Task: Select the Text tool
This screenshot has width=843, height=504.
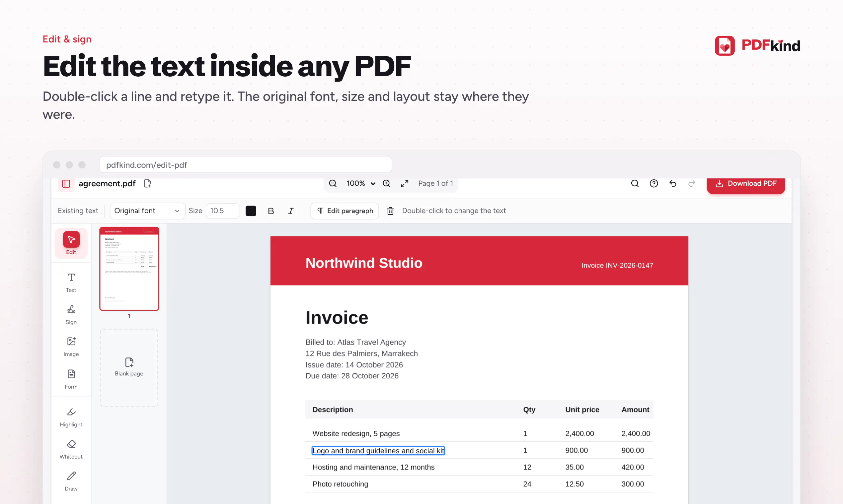Action: pyautogui.click(x=71, y=283)
